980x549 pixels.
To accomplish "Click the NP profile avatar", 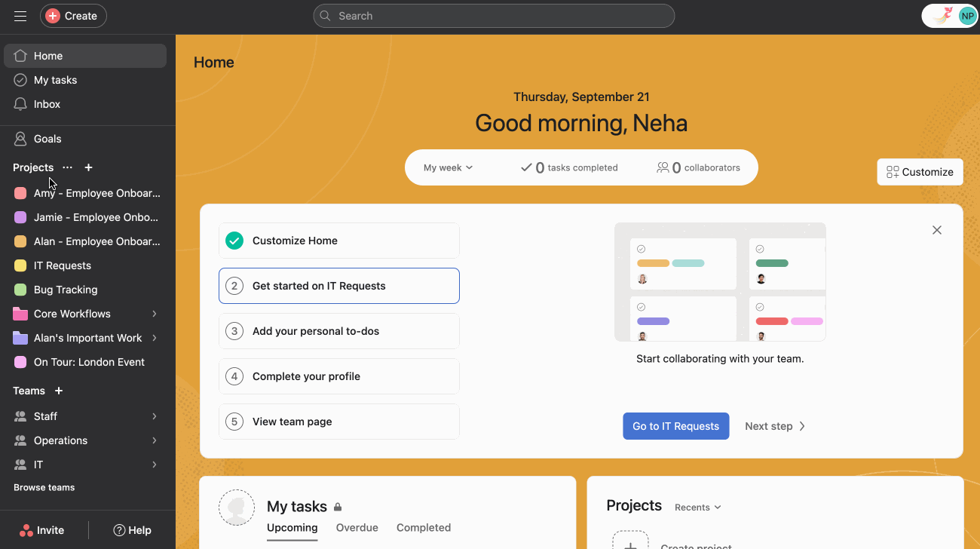I will [967, 16].
